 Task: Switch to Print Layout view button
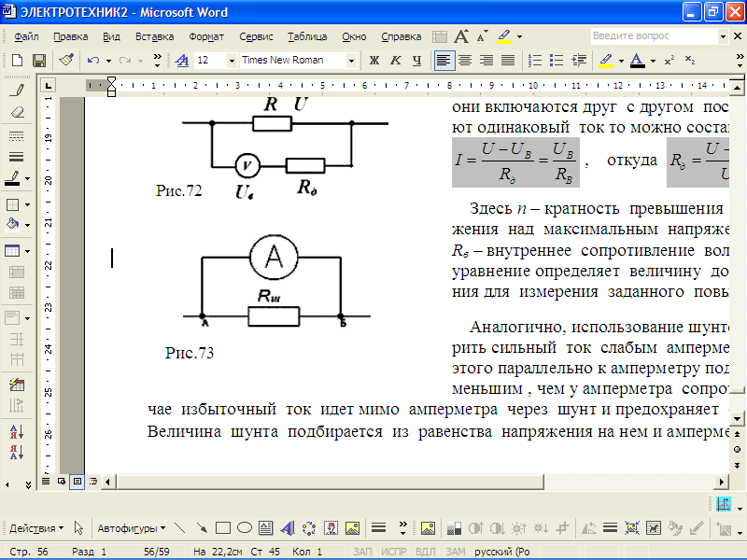coord(77,482)
